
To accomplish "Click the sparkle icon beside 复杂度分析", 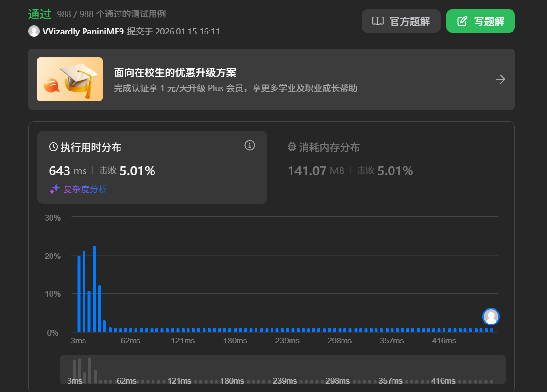I will (55, 189).
